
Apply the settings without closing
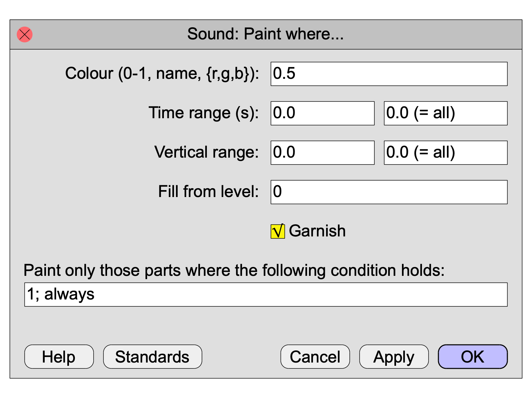point(394,357)
